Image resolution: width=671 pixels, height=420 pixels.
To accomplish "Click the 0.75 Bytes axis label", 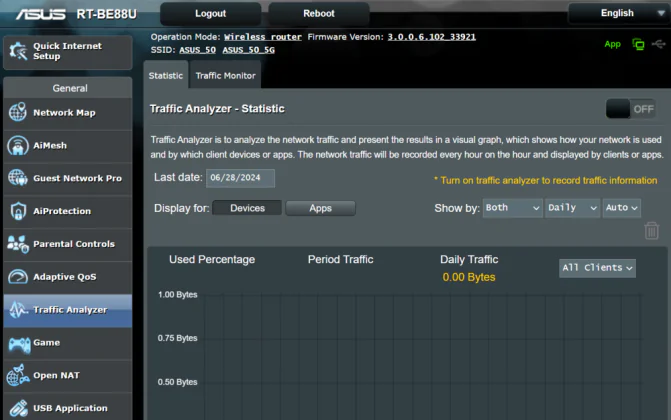I will point(178,338).
